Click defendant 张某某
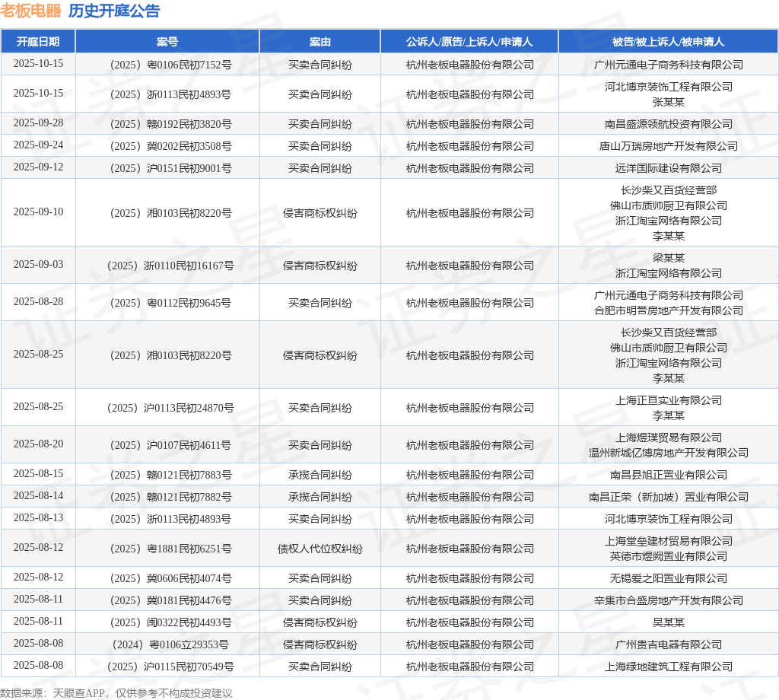Viewport: 779px width, 700px height. [x=669, y=102]
